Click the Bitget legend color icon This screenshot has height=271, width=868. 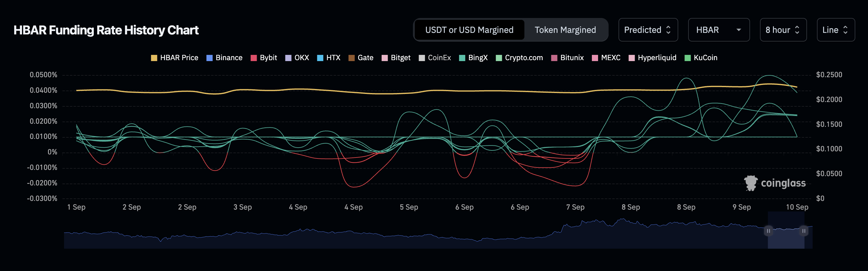(x=384, y=58)
